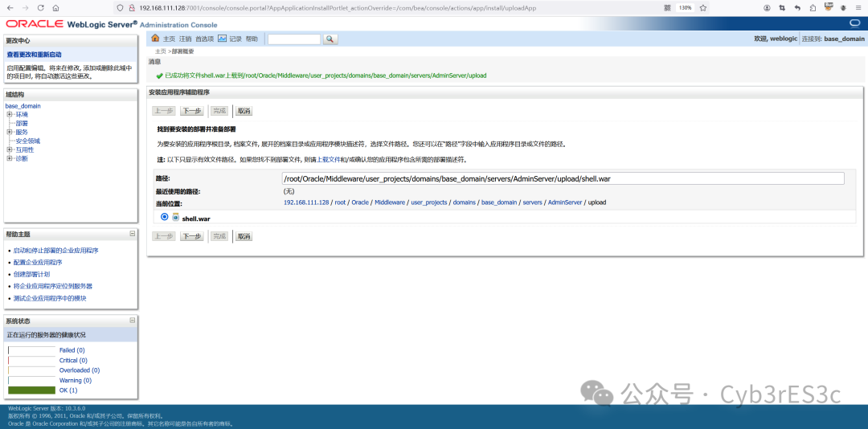Click the top 下一步 button
868x429 pixels.
tap(192, 111)
